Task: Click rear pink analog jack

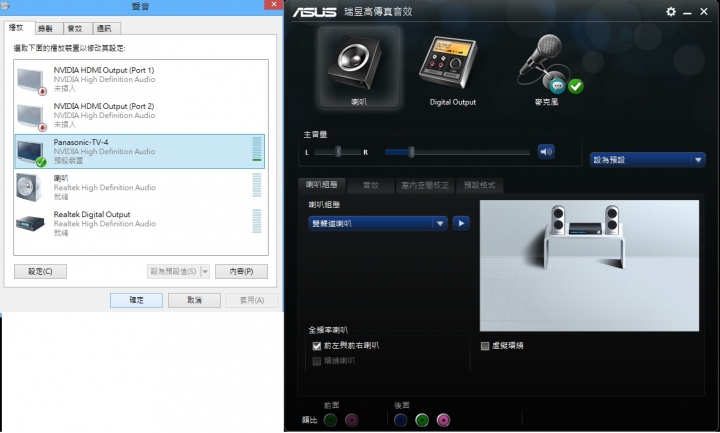Action: tap(443, 420)
